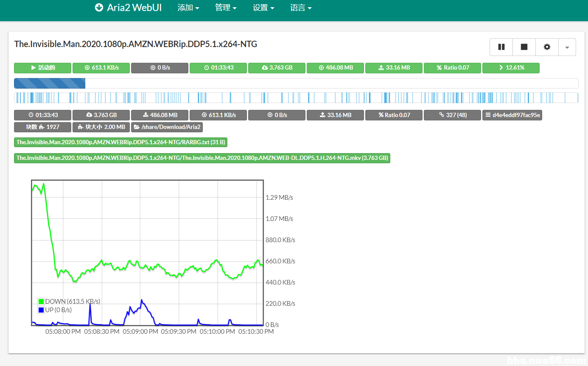Click the green 01:33:43 remaining time badge

click(218, 68)
